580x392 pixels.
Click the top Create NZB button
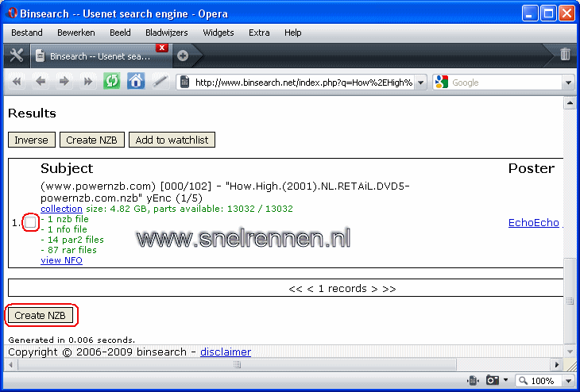pyautogui.click(x=91, y=140)
